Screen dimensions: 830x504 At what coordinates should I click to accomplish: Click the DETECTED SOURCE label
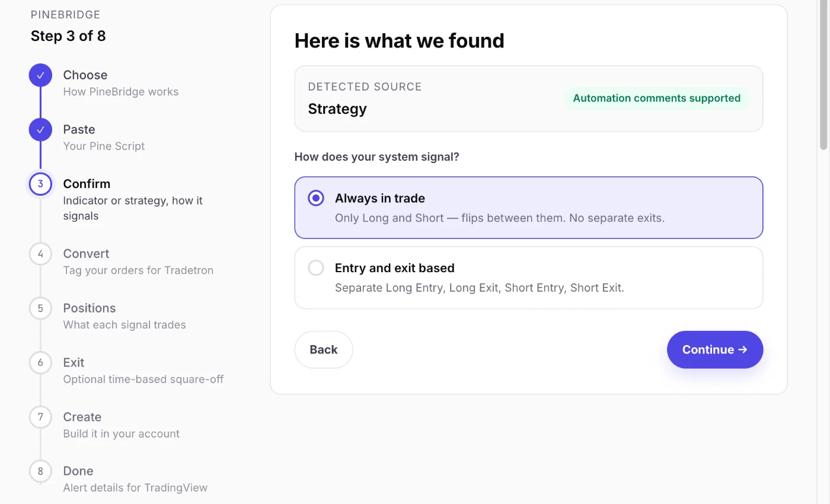pos(365,87)
